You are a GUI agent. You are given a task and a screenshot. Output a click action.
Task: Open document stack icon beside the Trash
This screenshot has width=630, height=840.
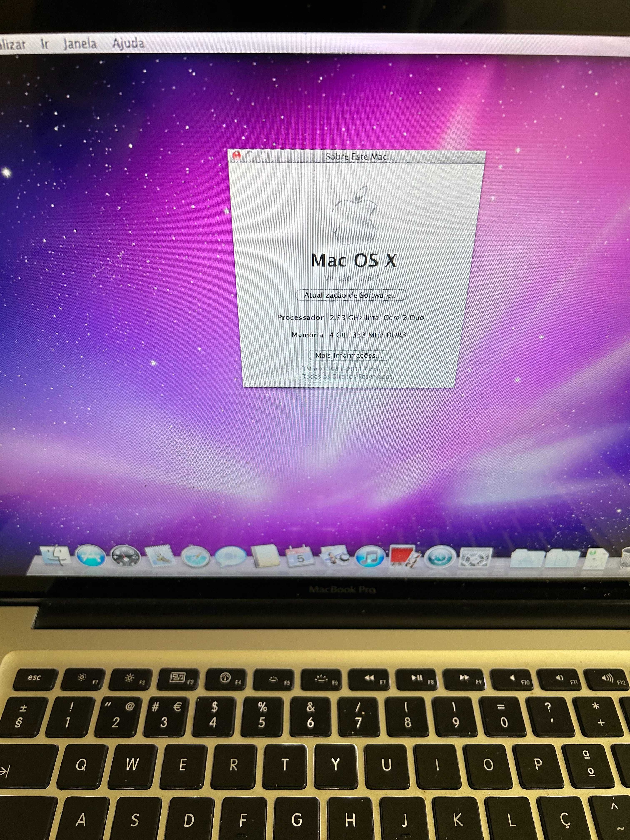tap(596, 558)
